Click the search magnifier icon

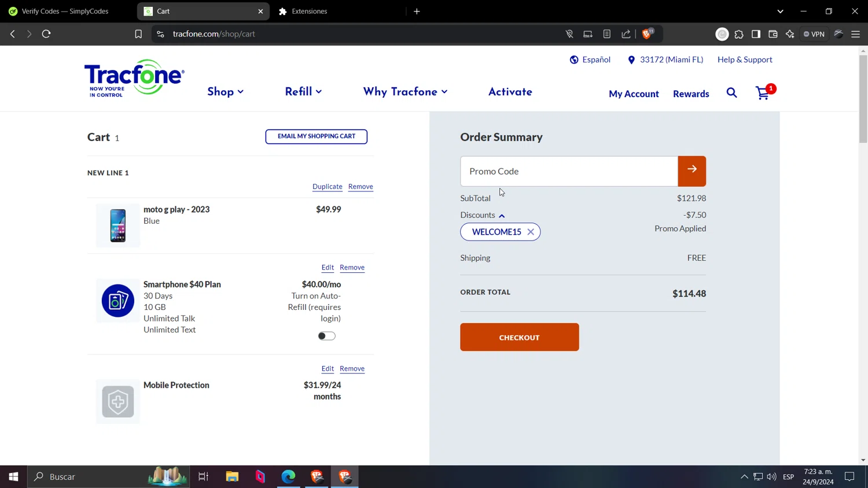point(731,93)
